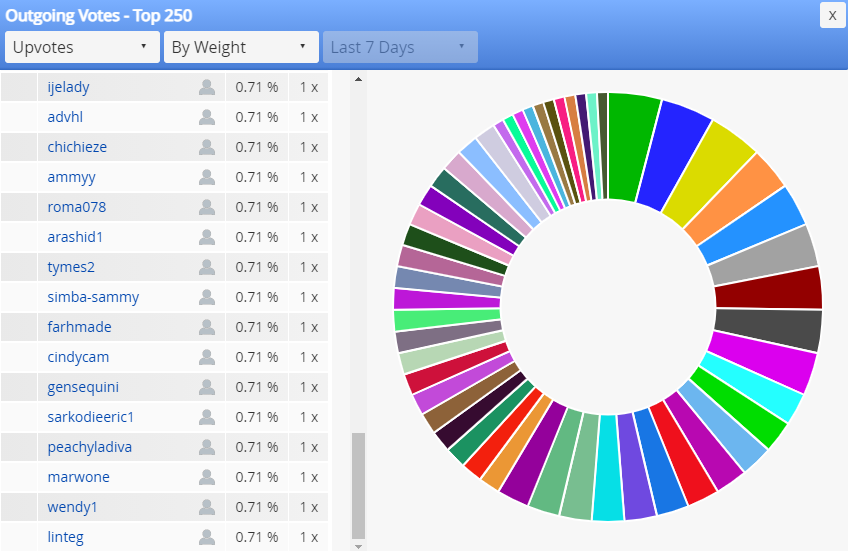Click the 1 x count for roma078
Screen dimensions: 848x551
point(309,207)
